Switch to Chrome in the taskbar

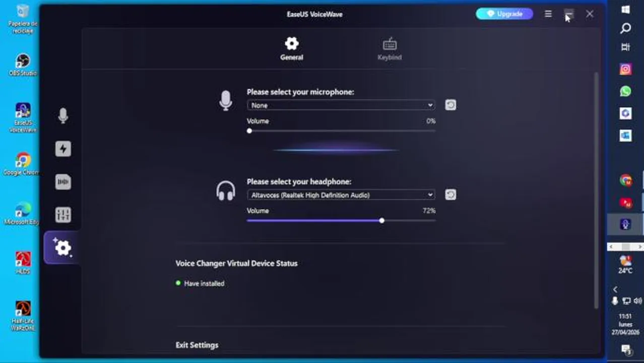pos(626,180)
